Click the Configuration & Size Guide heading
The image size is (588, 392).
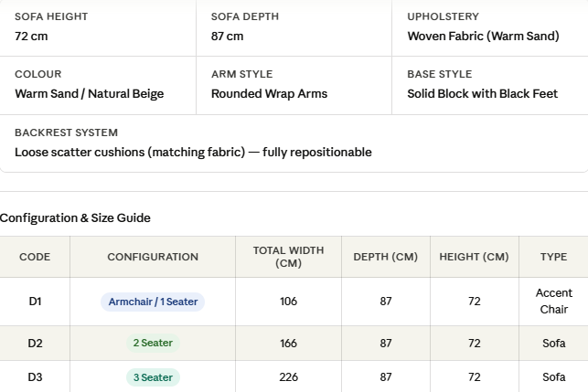(x=76, y=217)
